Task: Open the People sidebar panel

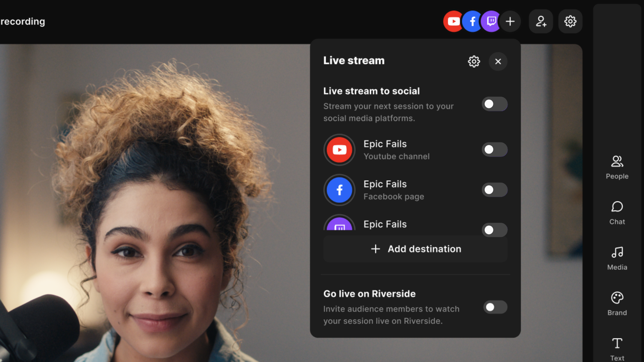Action: [x=617, y=168]
